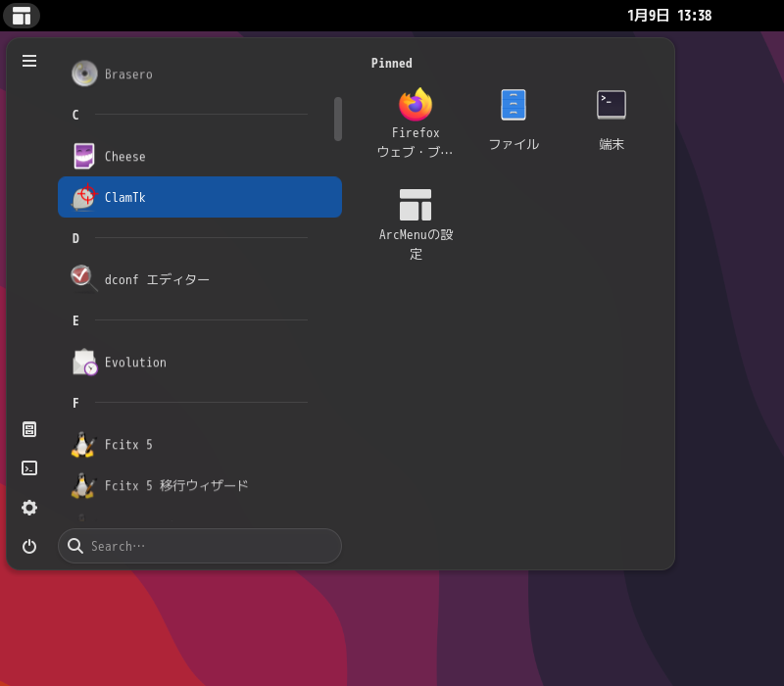Click the ClamTk label text

pyautogui.click(x=125, y=198)
